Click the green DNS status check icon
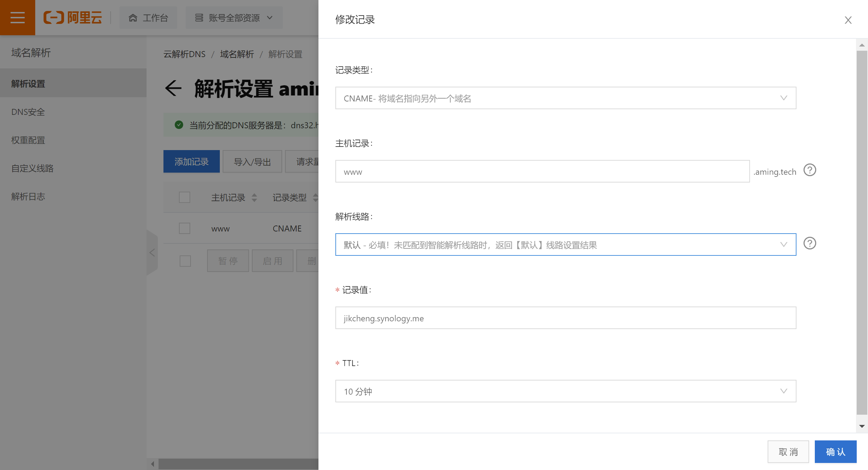The image size is (868, 470). (x=179, y=125)
